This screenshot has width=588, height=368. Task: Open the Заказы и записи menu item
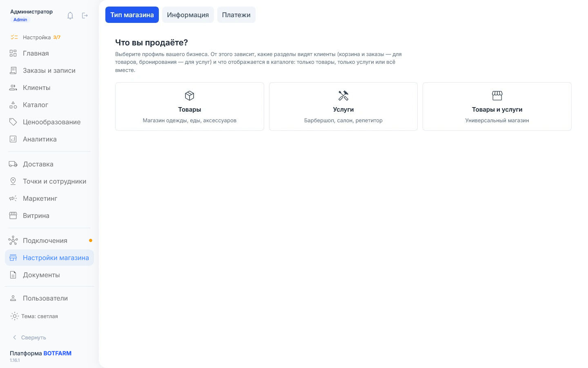pyautogui.click(x=49, y=70)
